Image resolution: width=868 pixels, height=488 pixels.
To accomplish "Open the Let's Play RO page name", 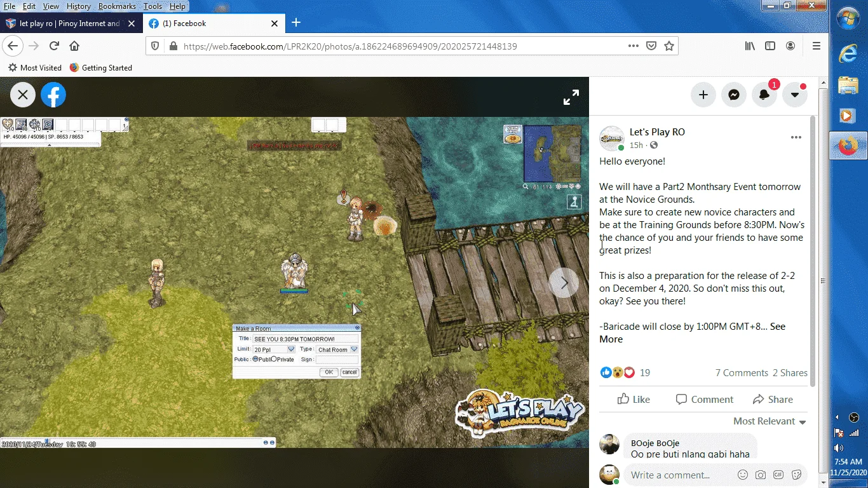I will coord(657,132).
